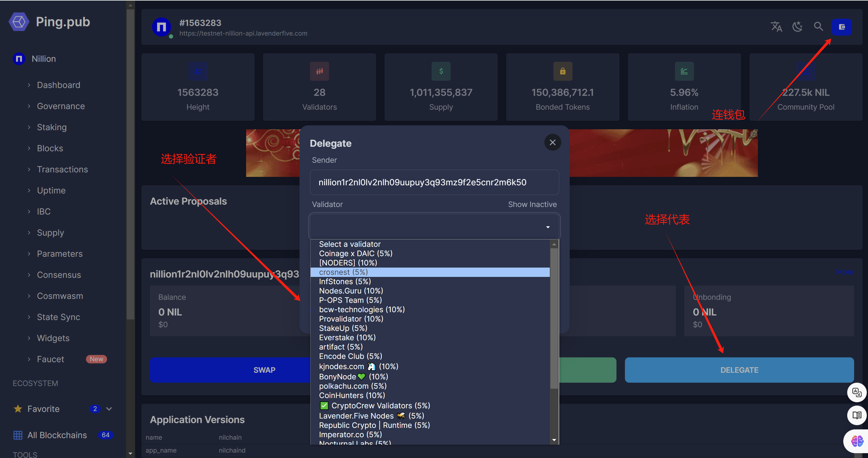Screen dimensions: 868x458
Task: Open the search magnifier icon
Action: [818, 27]
